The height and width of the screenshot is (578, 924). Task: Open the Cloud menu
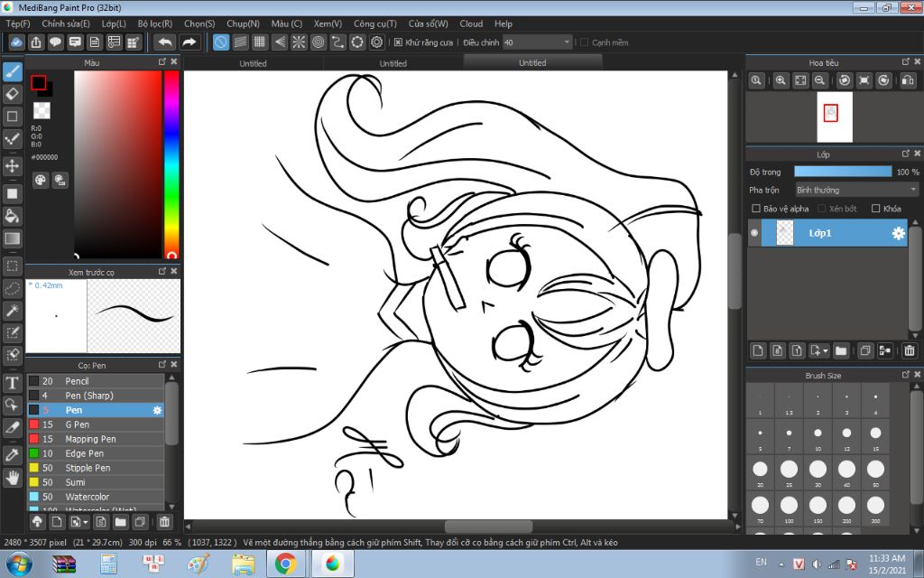coord(471,23)
